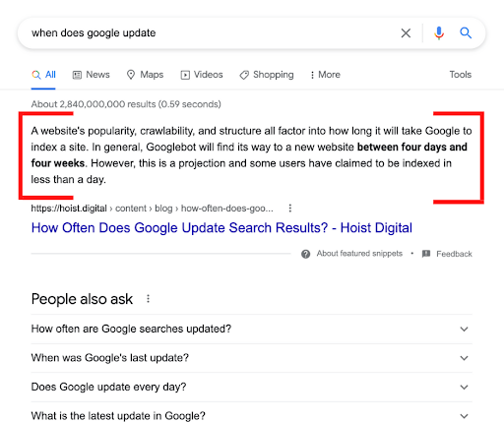Screen dimensions: 504x422
Task: Switch to the Shopping tab
Action: pos(267,75)
